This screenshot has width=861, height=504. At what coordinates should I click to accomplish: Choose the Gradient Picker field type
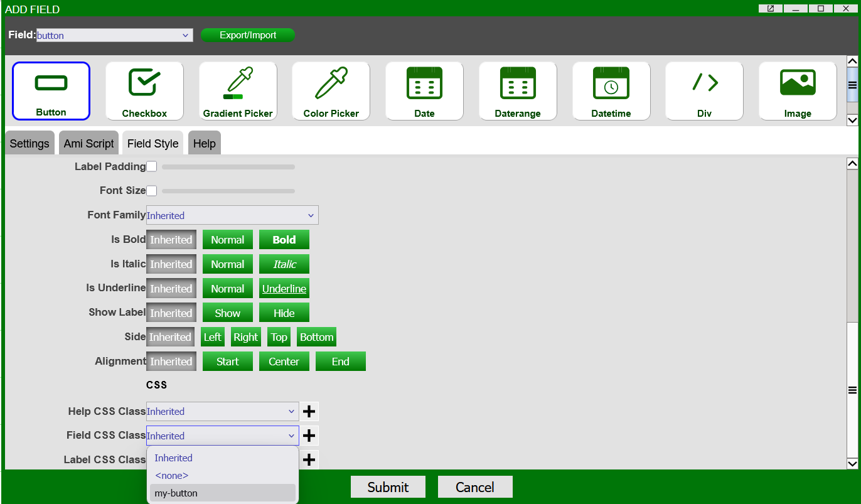click(x=237, y=90)
